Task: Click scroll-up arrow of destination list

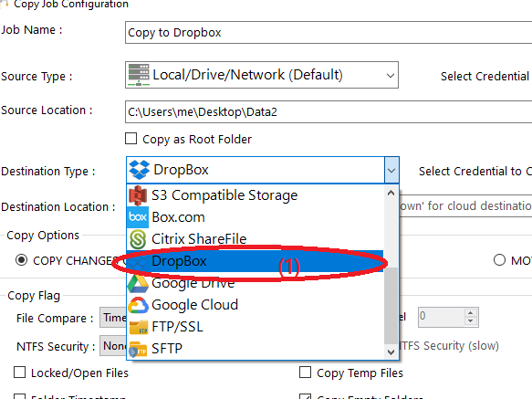Action: pyautogui.click(x=391, y=193)
